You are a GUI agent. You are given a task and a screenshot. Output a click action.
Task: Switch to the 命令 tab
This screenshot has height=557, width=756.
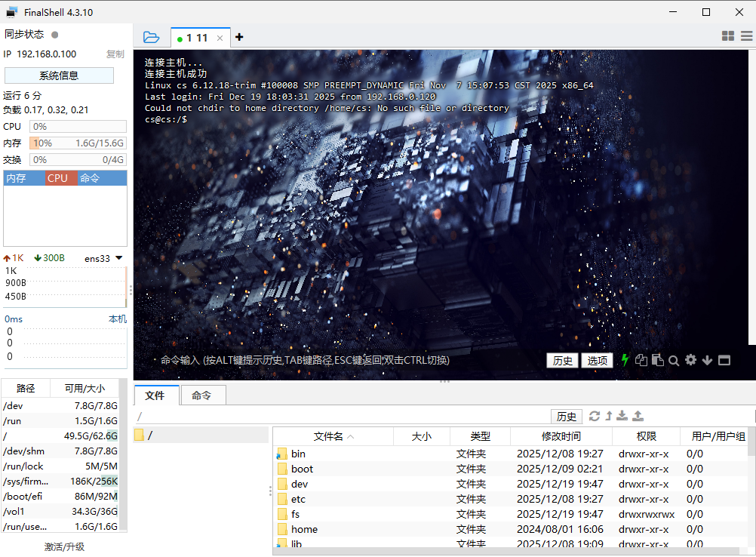(x=201, y=395)
